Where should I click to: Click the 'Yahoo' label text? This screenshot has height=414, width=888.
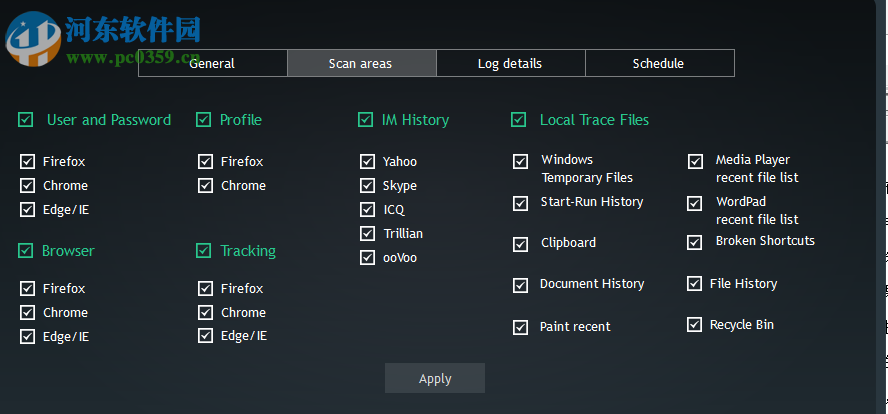[400, 162]
